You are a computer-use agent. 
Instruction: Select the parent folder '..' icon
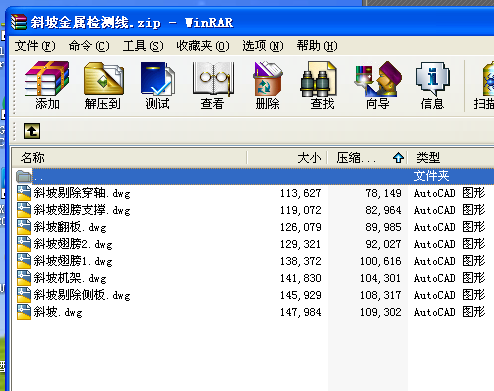(x=23, y=176)
